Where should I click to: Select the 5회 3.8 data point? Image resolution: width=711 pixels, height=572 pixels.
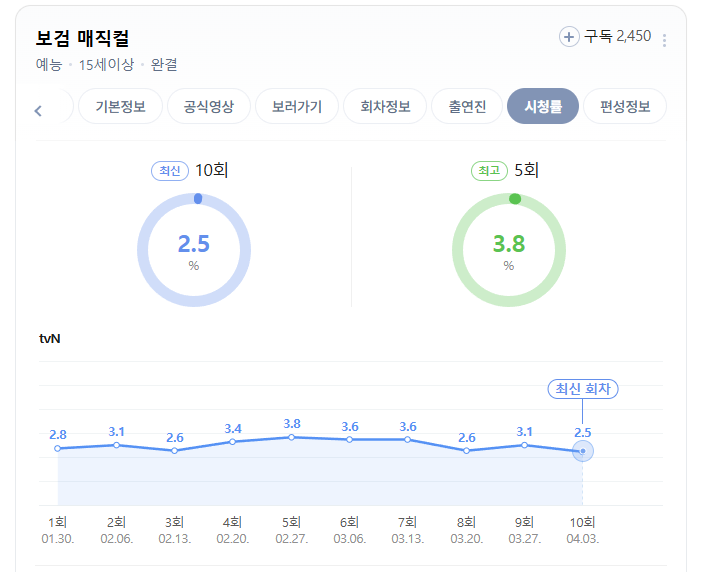click(x=292, y=437)
